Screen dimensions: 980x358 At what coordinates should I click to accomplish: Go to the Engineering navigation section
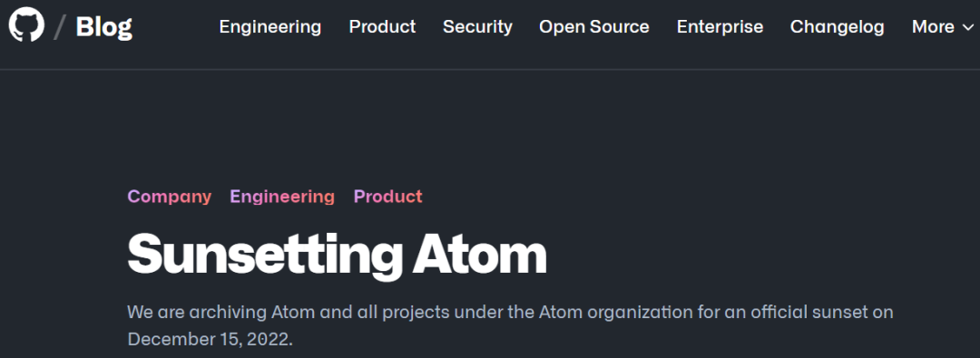tap(270, 27)
